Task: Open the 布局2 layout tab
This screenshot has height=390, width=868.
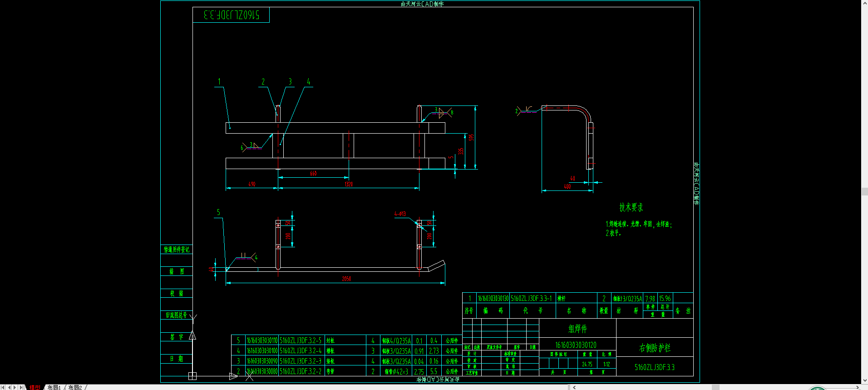Action: [75, 387]
